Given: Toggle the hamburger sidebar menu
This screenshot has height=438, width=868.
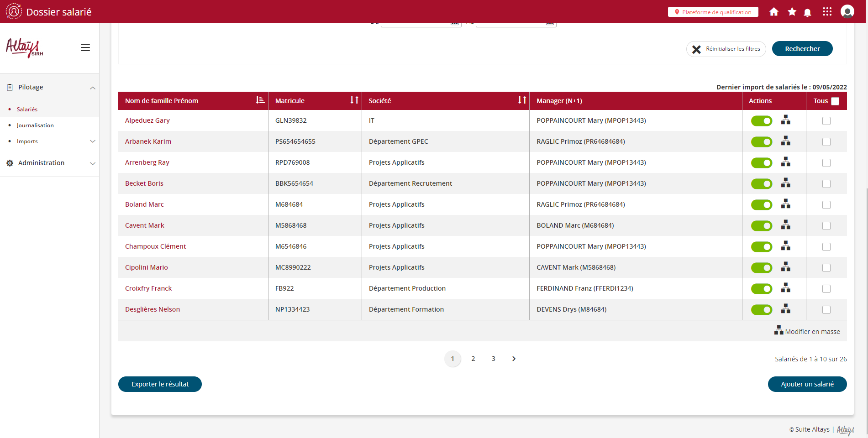Looking at the screenshot, I should [85, 47].
